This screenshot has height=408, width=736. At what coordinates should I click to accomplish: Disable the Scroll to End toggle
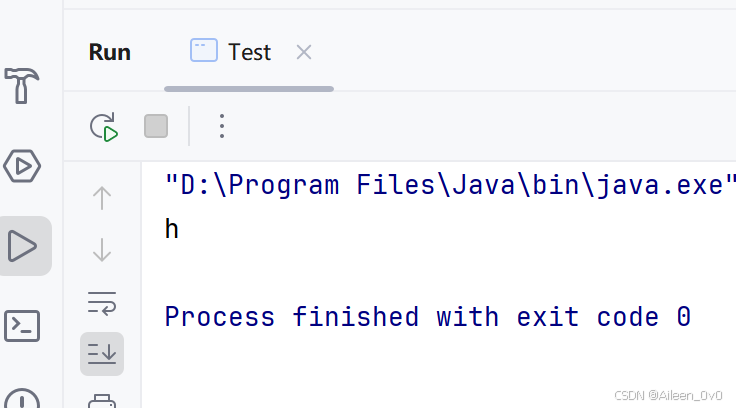click(x=102, y=354)
